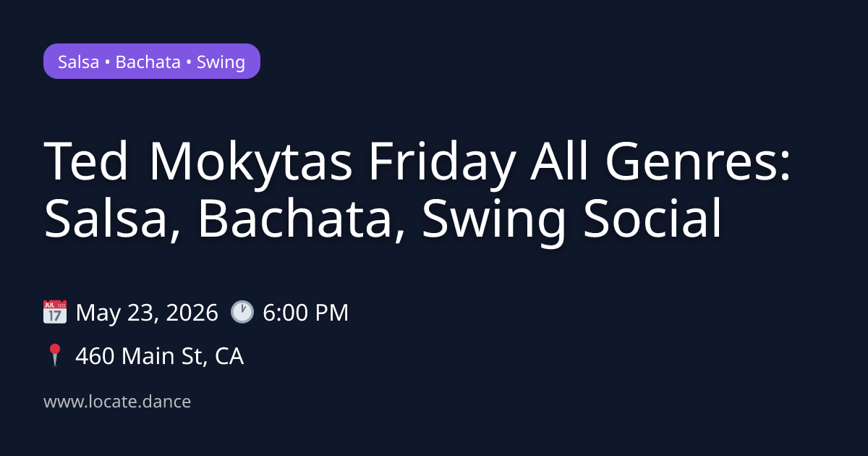Click Swing in the large event title

coord(494,219)
